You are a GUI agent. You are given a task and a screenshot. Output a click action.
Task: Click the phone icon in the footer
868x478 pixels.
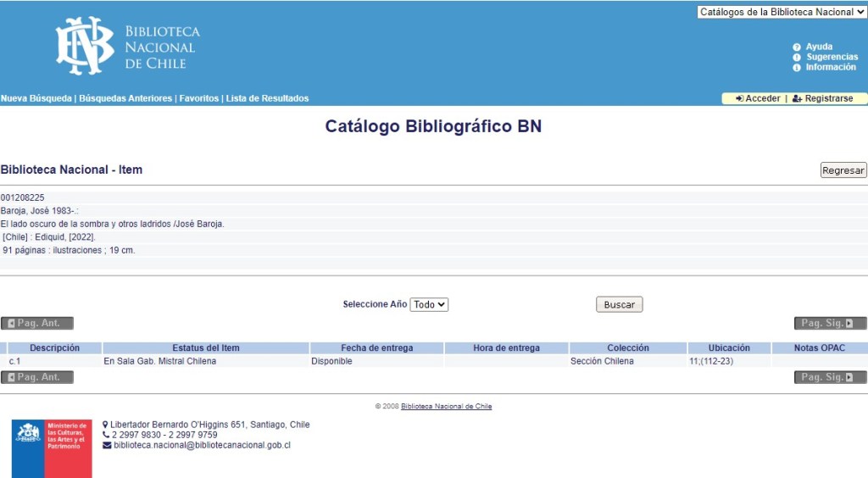[x=106, y=435]
